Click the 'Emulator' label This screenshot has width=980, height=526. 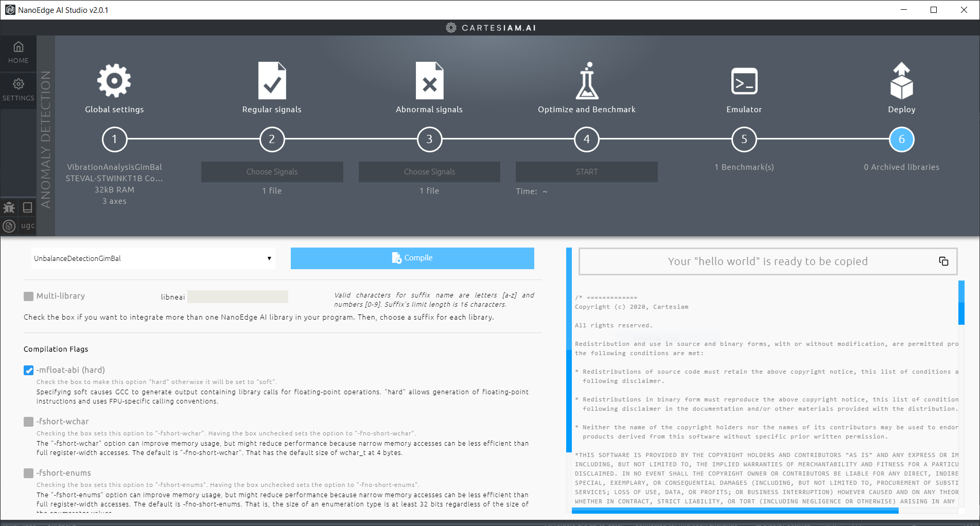(744, 110)
